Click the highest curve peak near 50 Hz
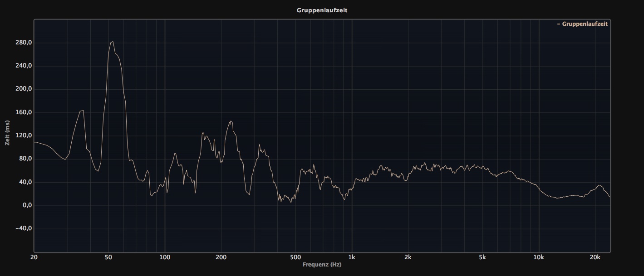 112,42
